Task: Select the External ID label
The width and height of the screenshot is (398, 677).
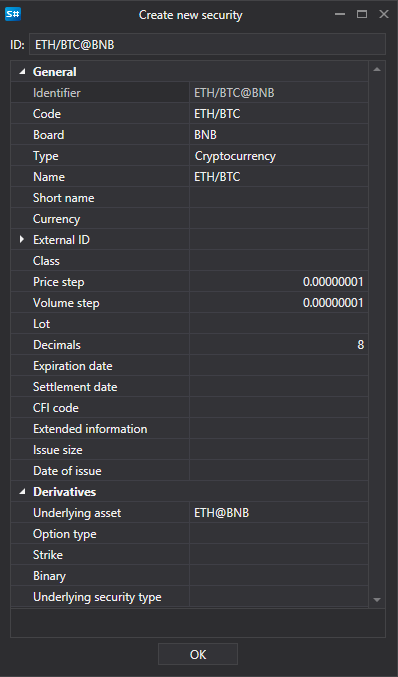Action: 61,240
